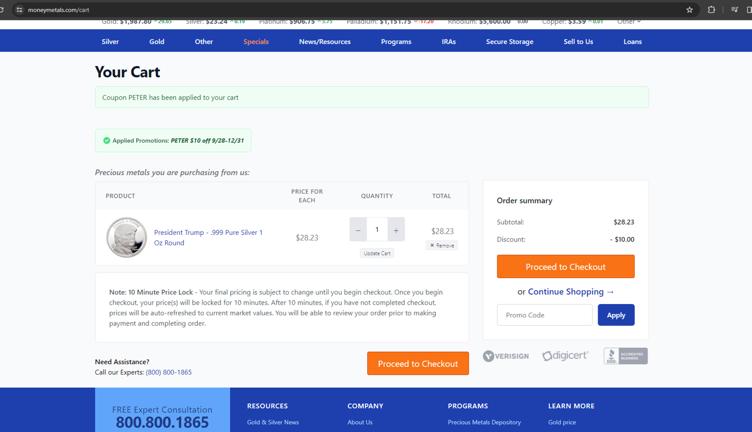This screenshot has height=432, width=752.
Task: Open News/Resources menu
Action: [x=325, y=42]
